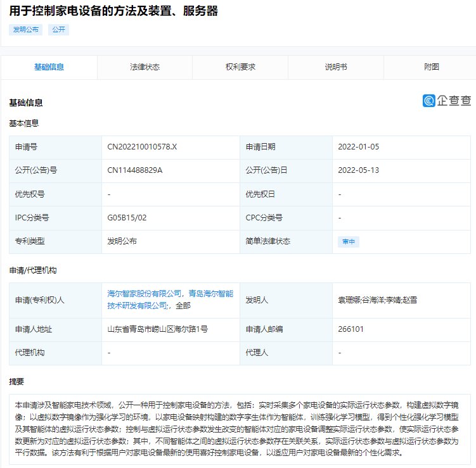This screenshot has width=476, height=468.
Task: Select the 基础信息 tab
Action: pyautogui.click(x=49, y=67)
